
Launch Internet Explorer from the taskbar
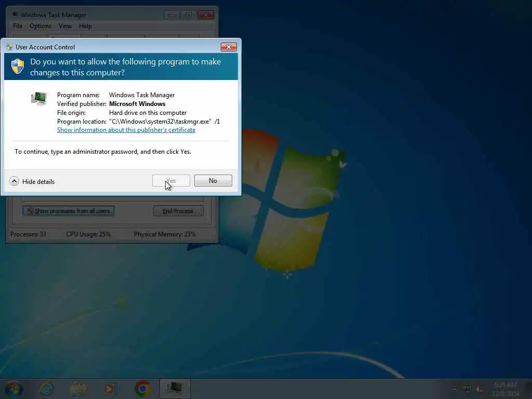(47, 389)
